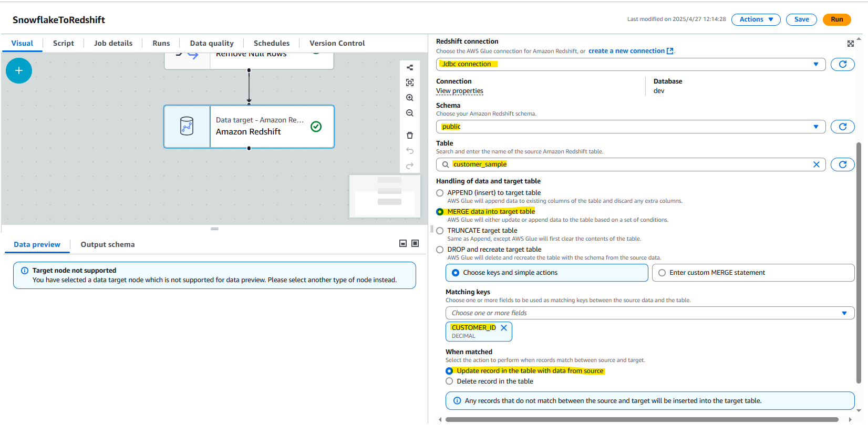This screenshot has height=434, width=868.
Task: Click the green checkmark on Redshift node
Action: pos(316,127)
